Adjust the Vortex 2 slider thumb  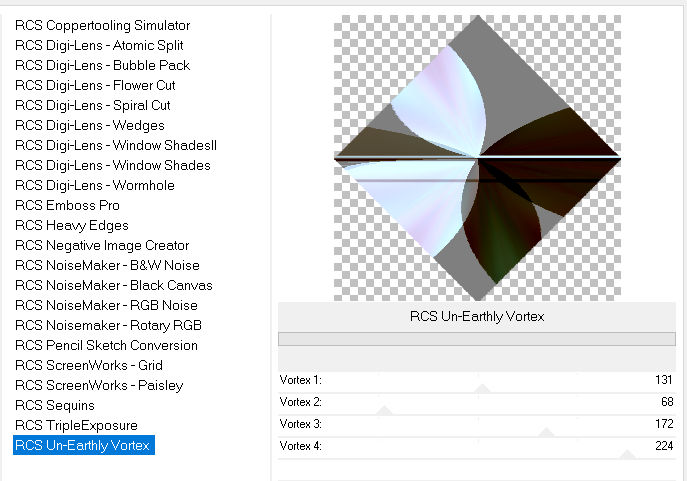coord(385,410)
